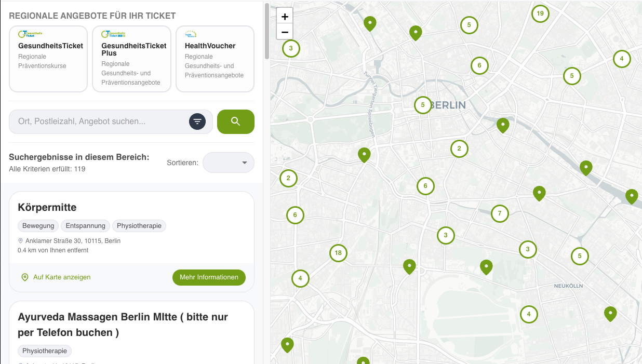
Task: Click the text Alle Kriterien erfüllt: 119
Action: [47, 169]
